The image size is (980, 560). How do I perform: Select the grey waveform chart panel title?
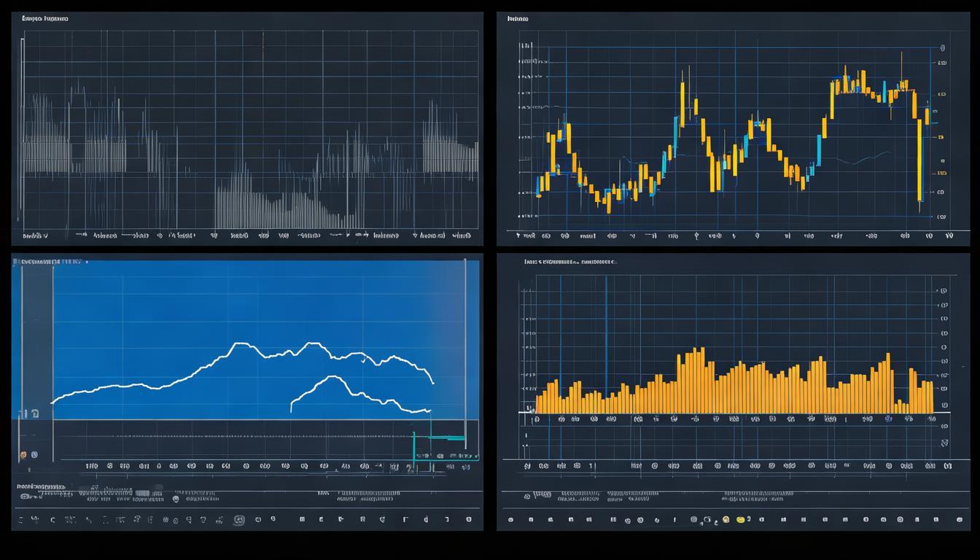pyautogui.click(x=45, y=18)
